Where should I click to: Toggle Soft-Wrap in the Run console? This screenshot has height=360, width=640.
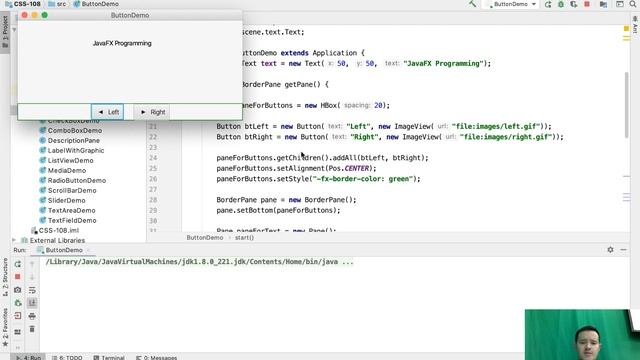tap(32, 290)
